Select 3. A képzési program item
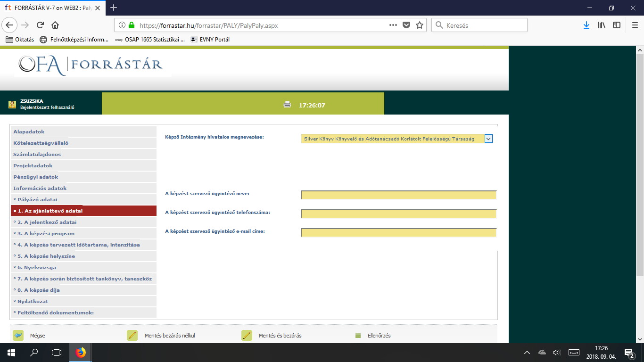 (x=83, y=233)
